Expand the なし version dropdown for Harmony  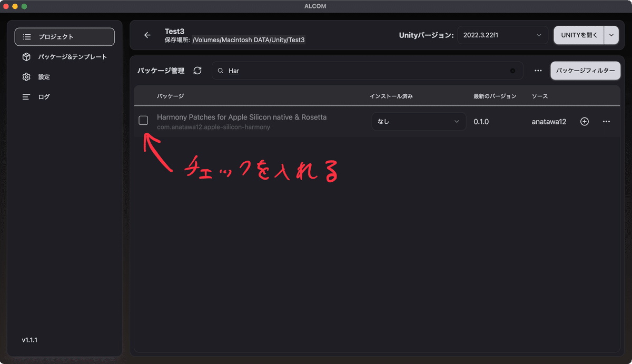(x=418, y=121)
